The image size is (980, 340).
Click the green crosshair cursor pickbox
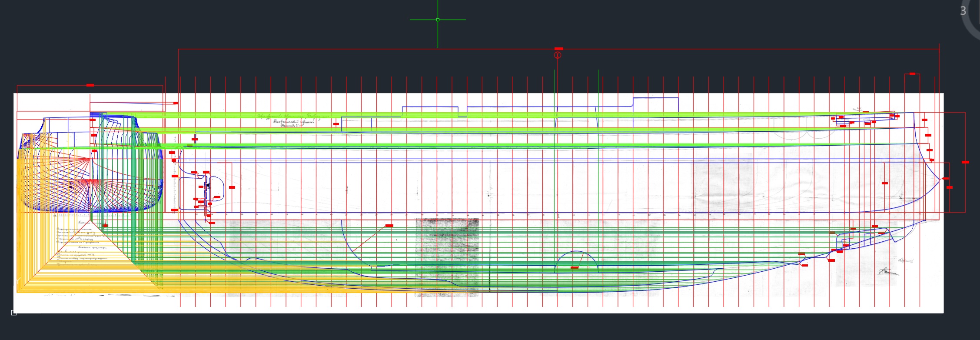tap(438, 20)
